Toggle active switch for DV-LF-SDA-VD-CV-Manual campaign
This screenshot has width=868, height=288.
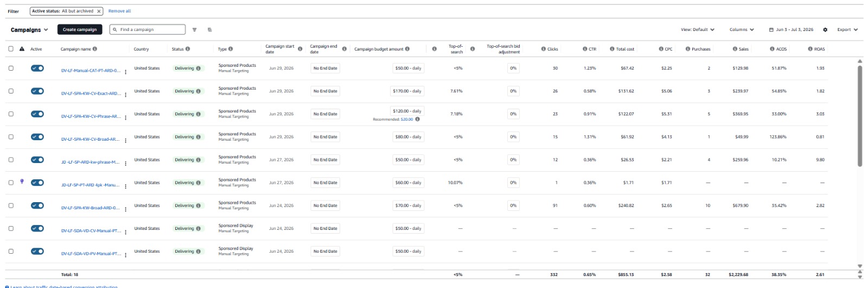coord(37,228)
